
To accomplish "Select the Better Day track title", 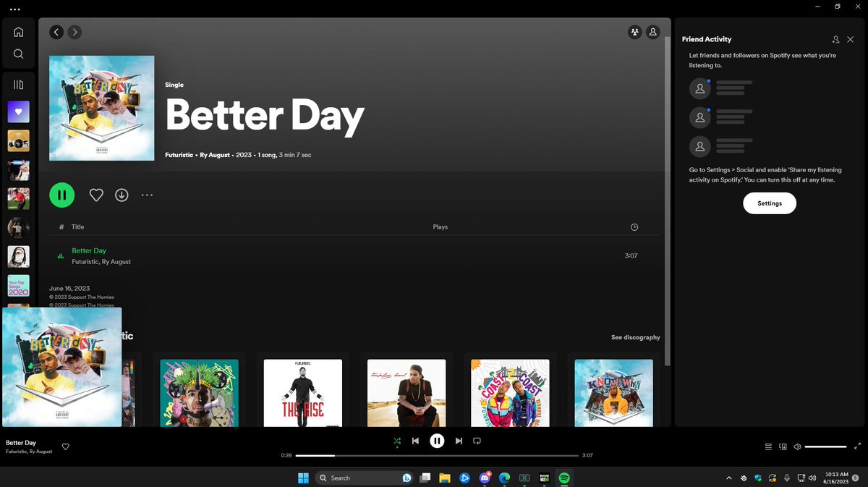I will (89, 250).
